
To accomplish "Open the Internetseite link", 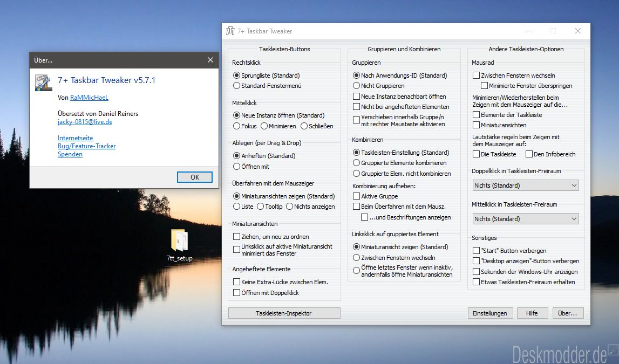I will (x=76, y=138).
